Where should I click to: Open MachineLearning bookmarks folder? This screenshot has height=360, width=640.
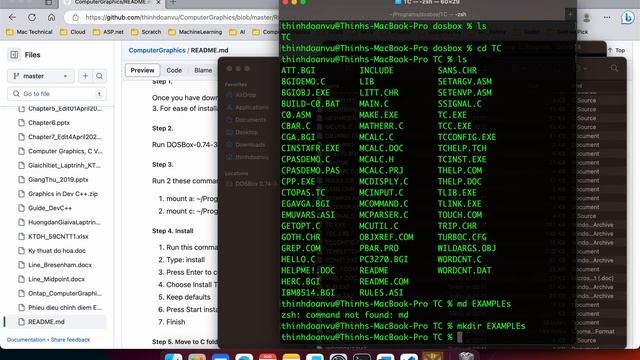click(x=196, y=32)
